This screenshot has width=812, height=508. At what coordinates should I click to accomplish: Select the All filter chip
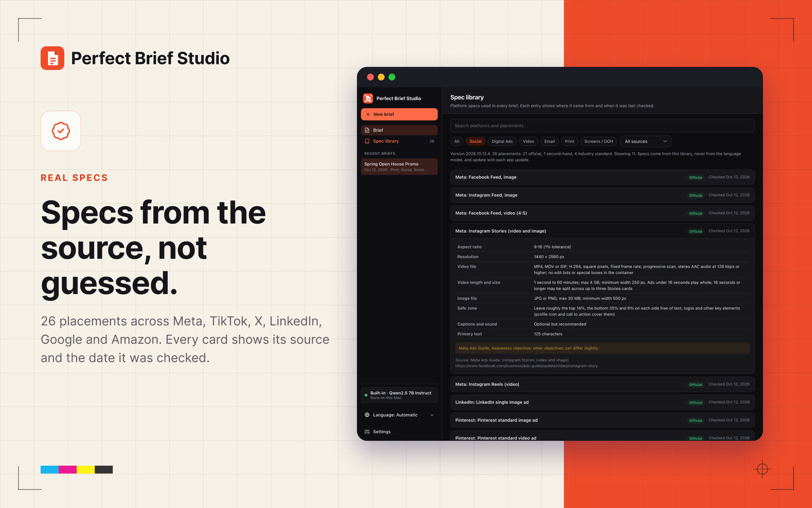click(457, 141)
